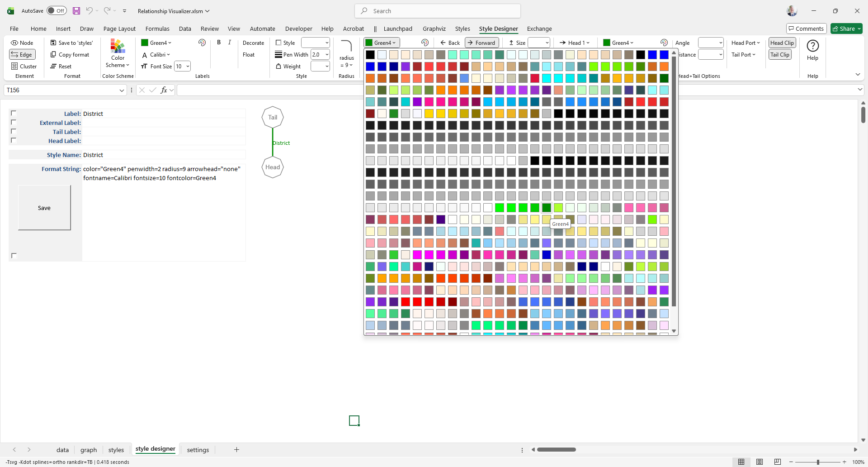Open the settings worksheet tab
Screen dimensions: 868x467
[198, 450]
